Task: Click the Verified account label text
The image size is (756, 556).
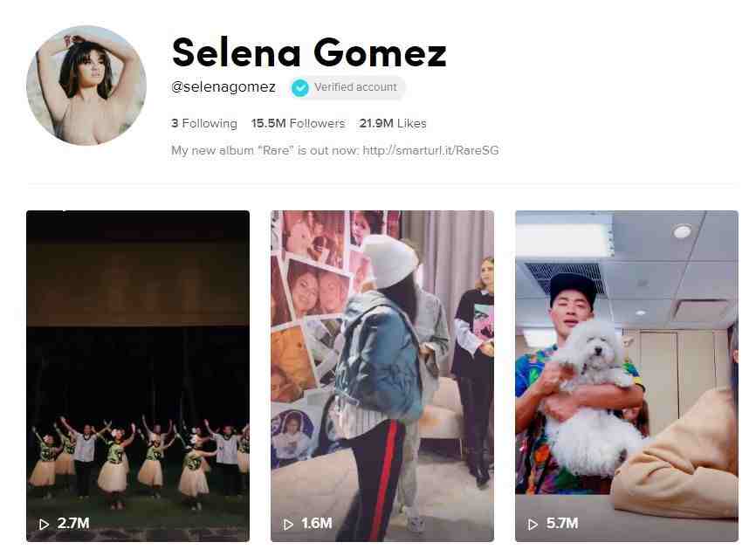Action: pyautogui.click(x=355, y=87)
